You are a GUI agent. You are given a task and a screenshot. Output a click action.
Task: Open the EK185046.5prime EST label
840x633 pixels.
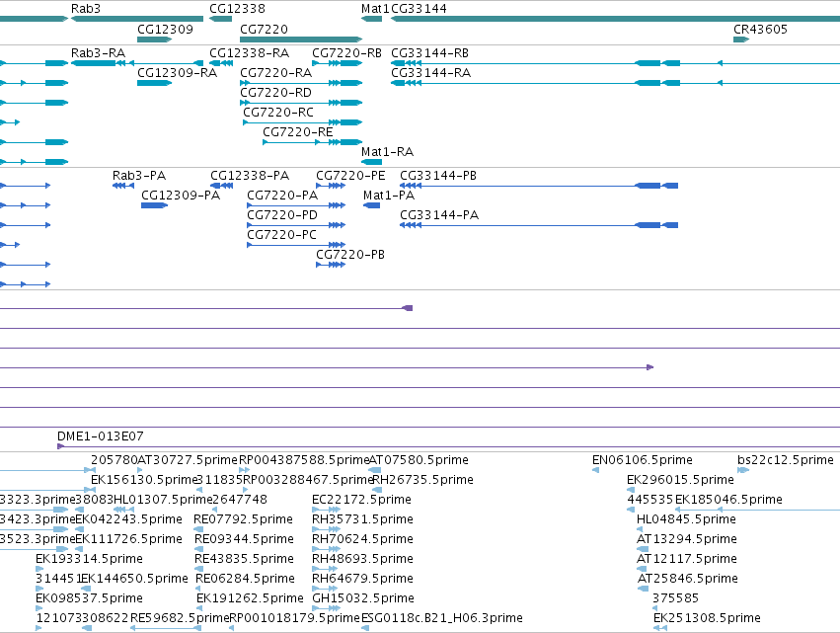point(728,500)
